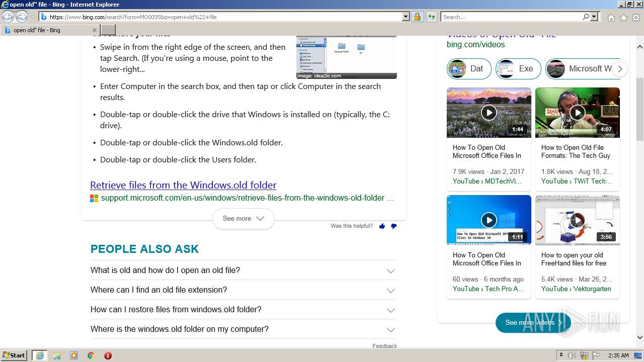Click the taskbar clock showing 2:35 AM

[618, 355]
